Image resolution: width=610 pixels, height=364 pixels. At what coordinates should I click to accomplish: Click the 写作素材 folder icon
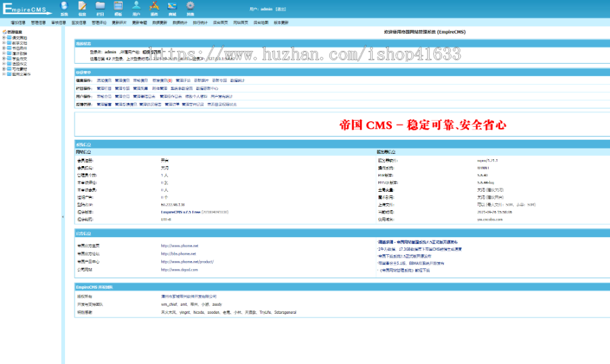9,69
